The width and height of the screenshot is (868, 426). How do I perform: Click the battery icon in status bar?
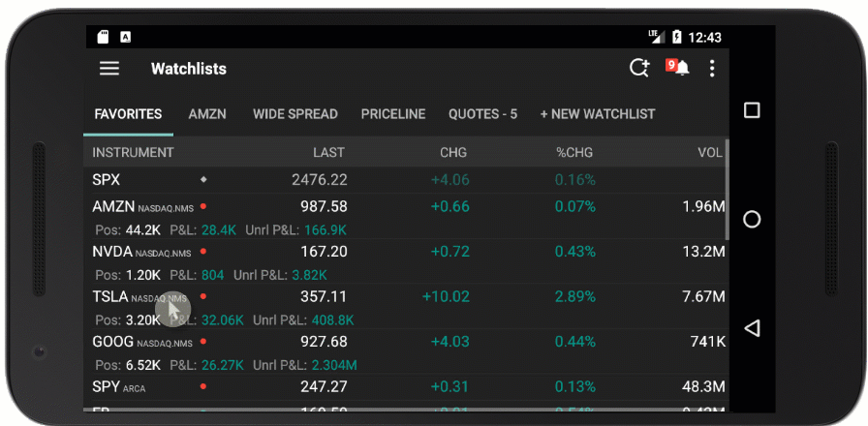coord(676,37)
